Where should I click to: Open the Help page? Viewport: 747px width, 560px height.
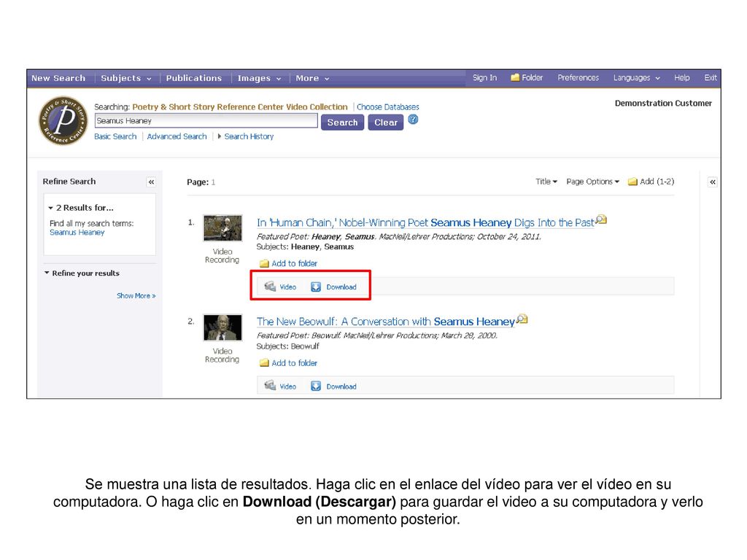(682, 77)
